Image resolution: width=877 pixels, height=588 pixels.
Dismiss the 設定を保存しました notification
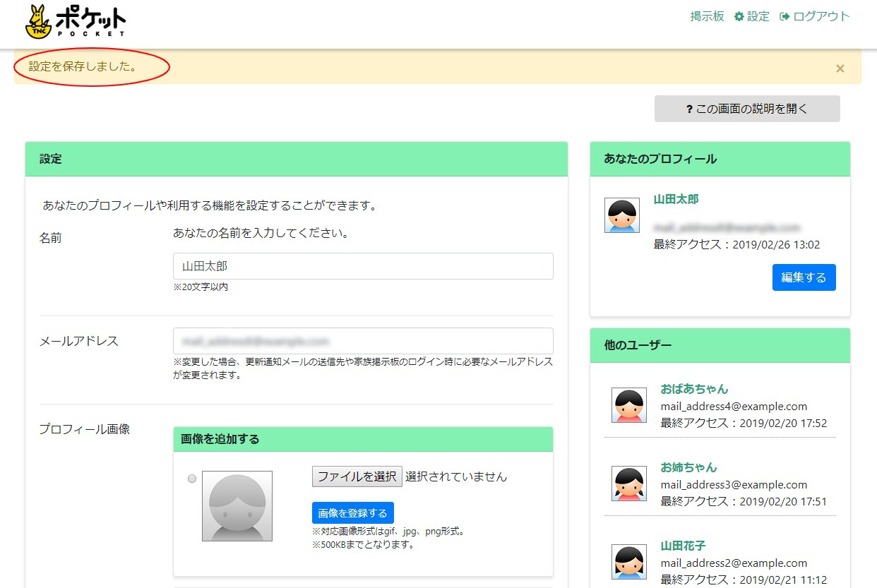[x=840, y=68]
